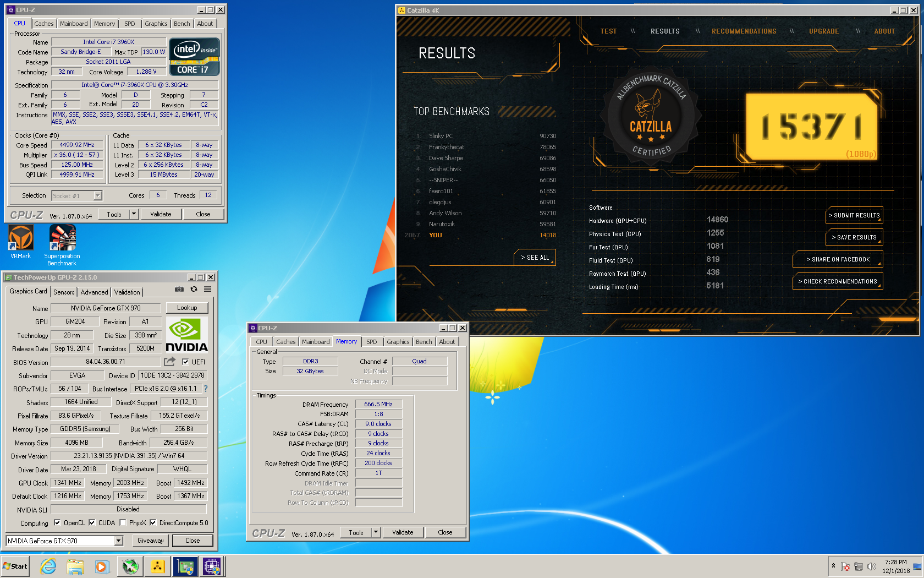Click the Giveaway button in GPU-Z

tap(151, 541)
